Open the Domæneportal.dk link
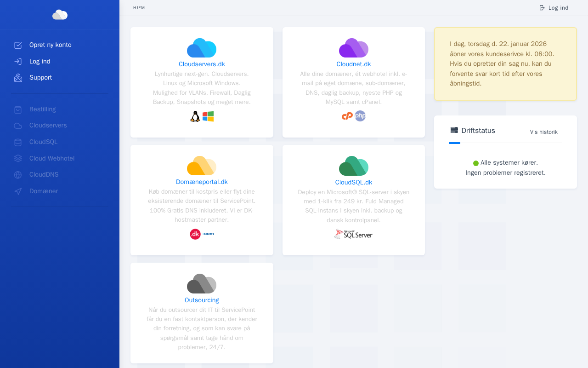 [x=202, y=182]
